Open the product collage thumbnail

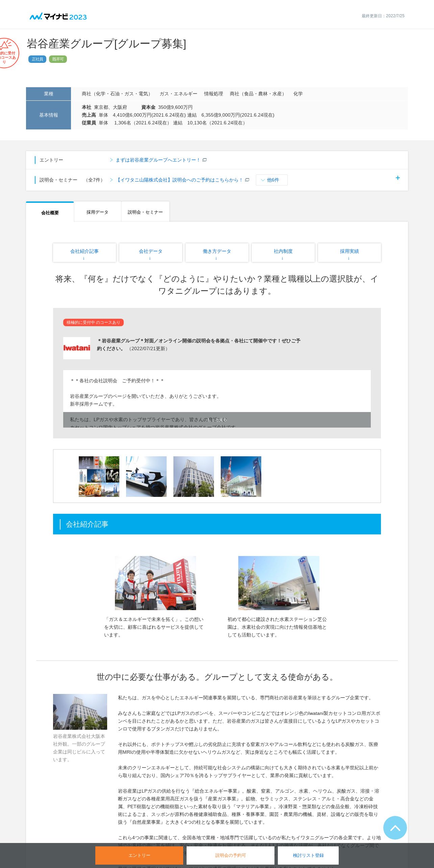click(x=99, y=476)
